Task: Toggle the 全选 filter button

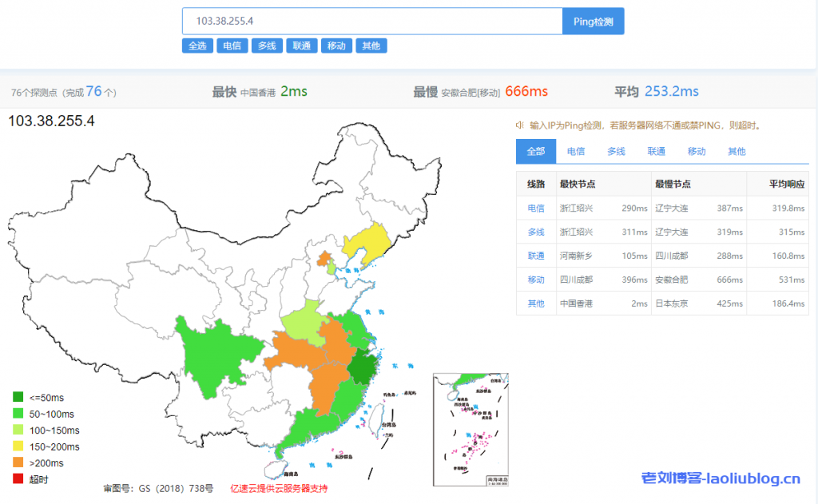Action: click(197, 46)
